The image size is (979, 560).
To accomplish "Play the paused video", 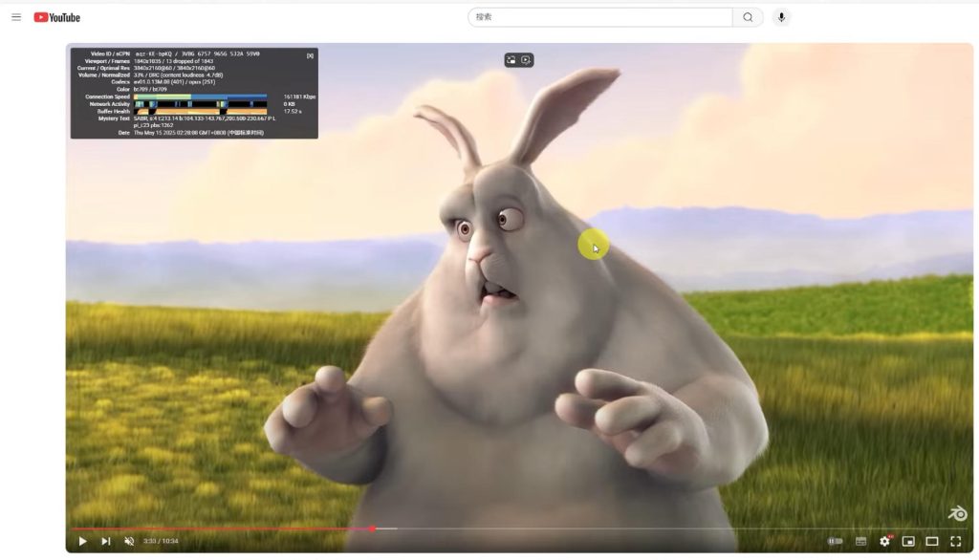I will (82, 541).
